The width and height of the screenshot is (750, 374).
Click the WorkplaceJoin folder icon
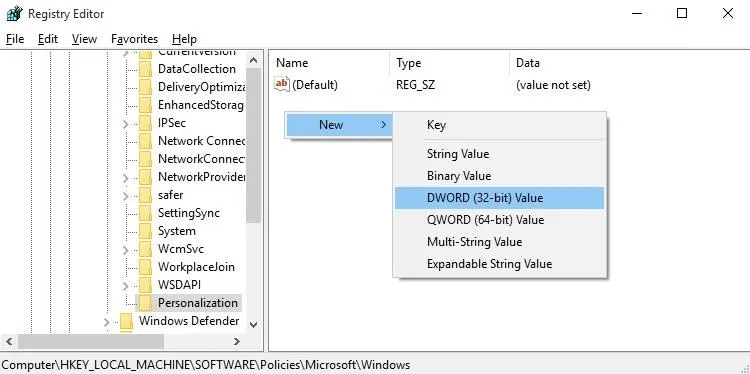point(145,267)
